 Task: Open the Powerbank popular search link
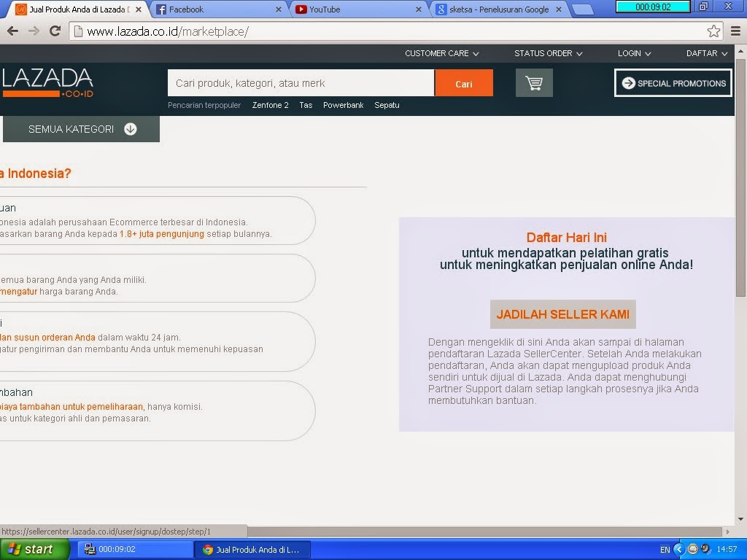343,105
